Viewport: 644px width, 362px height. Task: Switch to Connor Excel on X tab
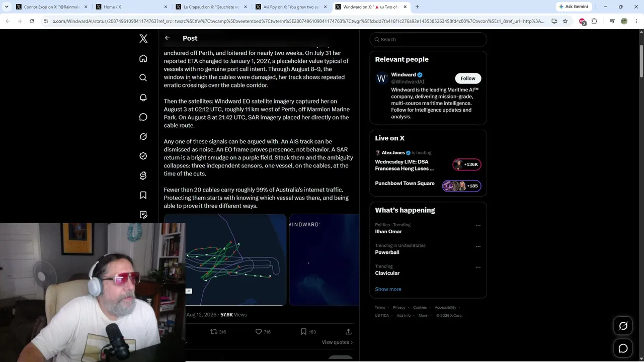point(52,7)
